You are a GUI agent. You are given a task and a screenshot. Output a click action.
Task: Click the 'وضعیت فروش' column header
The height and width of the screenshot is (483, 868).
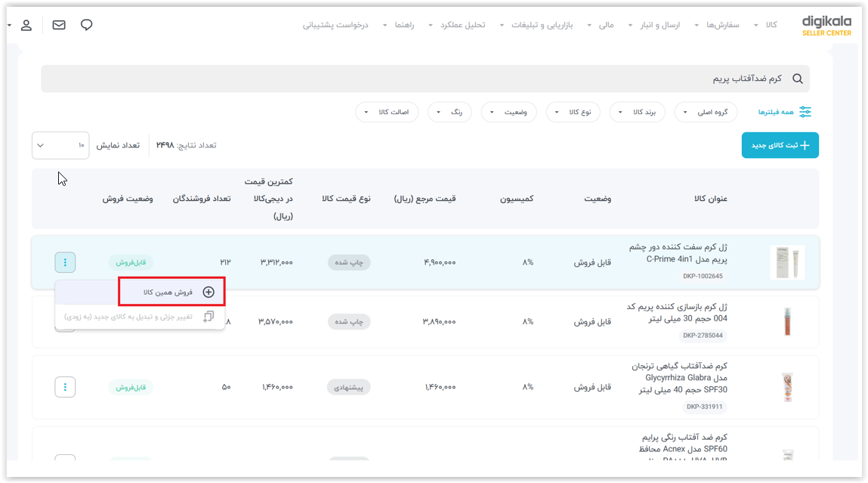click(128, 198)
